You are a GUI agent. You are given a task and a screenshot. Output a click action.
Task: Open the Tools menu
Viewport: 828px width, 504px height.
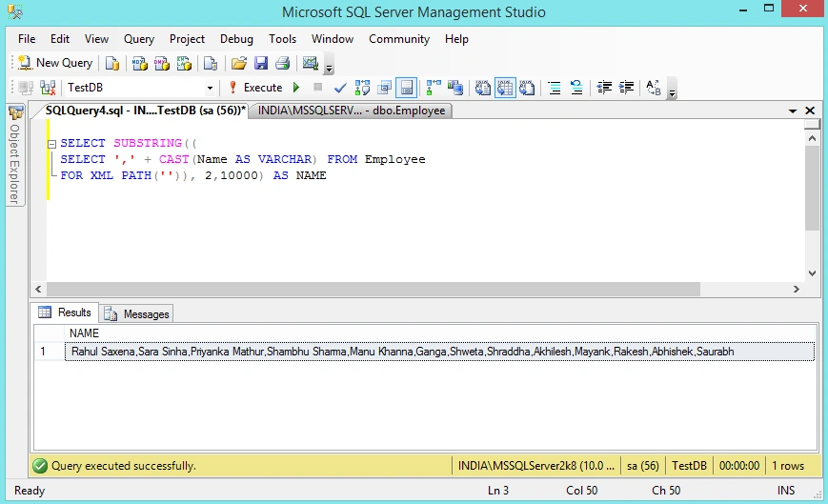pyautogui.click(x=283, y=39)
